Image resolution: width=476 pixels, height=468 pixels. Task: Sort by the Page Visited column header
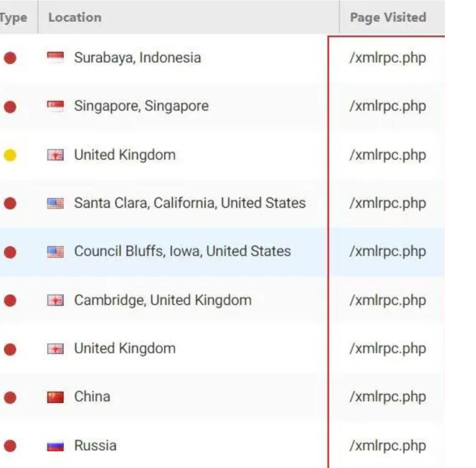(x=388, y=17)
